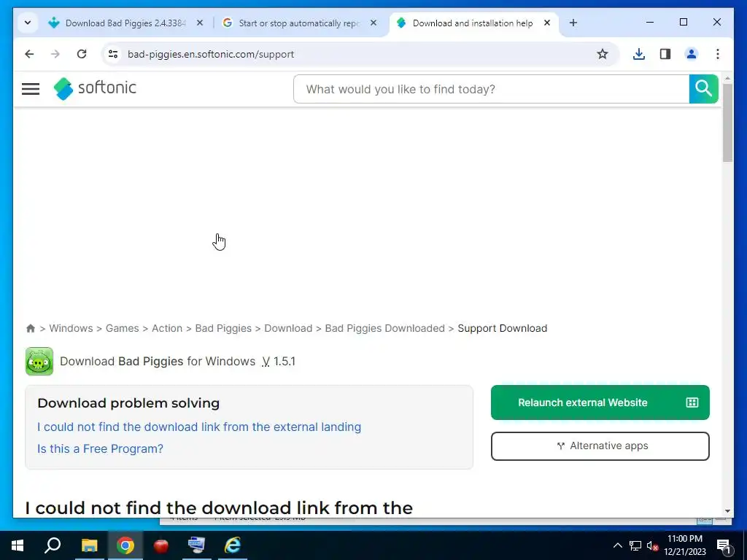Viewport: 747px width, 560px height.
Task: Open File Explorer from taskbar
Action: click(89, 545)
